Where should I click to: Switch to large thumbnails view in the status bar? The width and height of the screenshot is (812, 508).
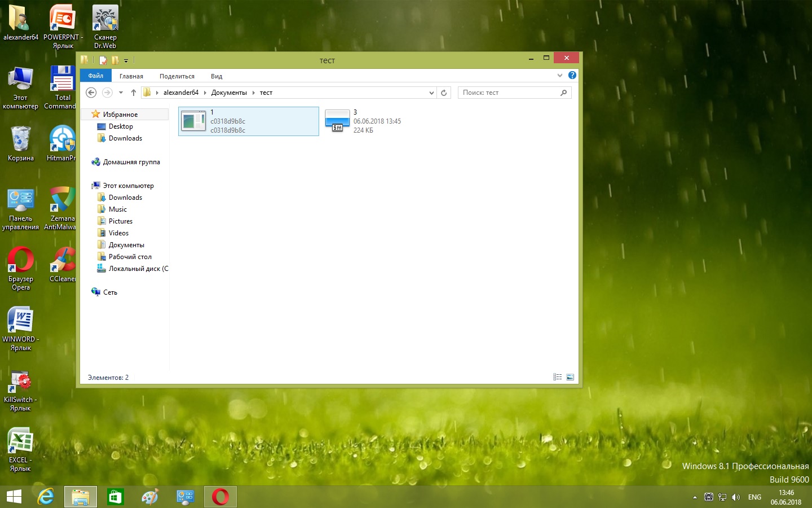click(570, 377)
